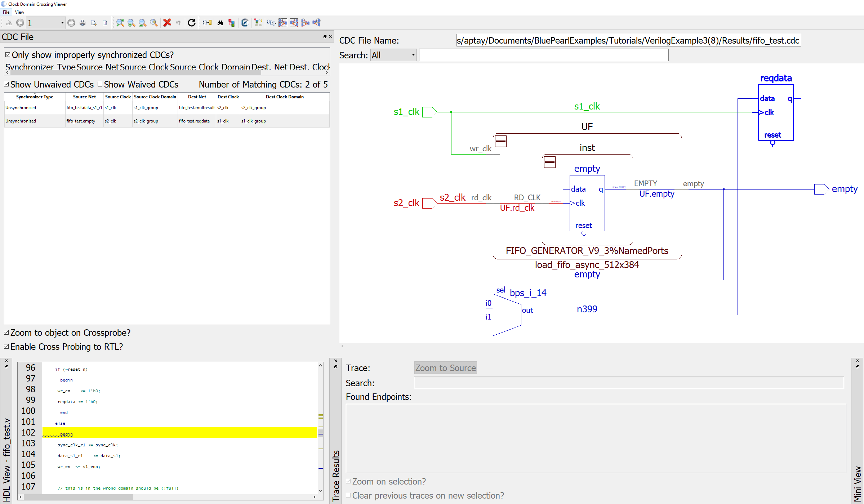Open the page number dropdown in toolbar
This screenshot has width=864, height=504.
click(x=61, y=22)
